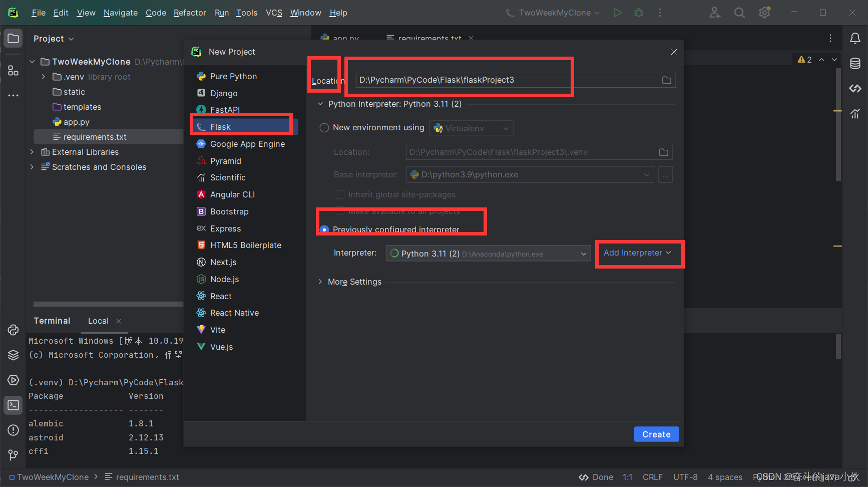Screen dimensions: 868x487
Task: Open the Terminal tool window icon
Action: 14,405
